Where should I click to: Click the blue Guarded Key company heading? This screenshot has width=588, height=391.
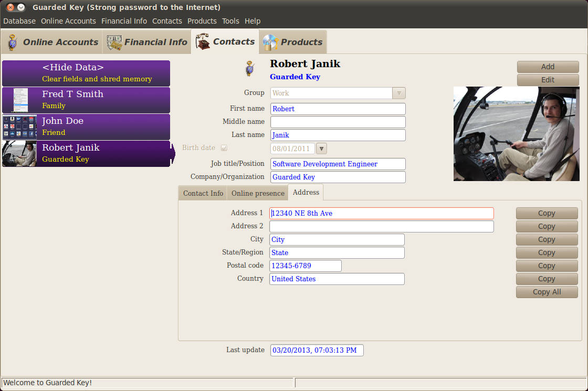tap(295, 77)
